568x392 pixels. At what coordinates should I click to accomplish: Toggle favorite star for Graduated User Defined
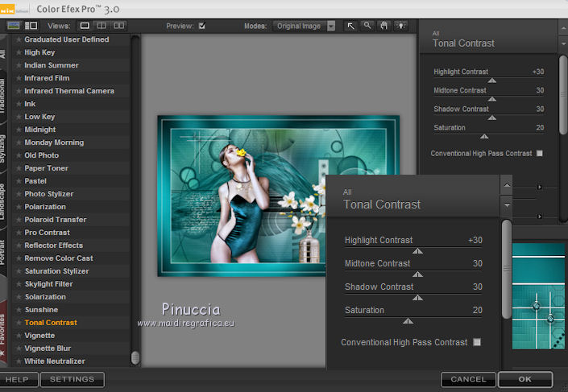19,39
